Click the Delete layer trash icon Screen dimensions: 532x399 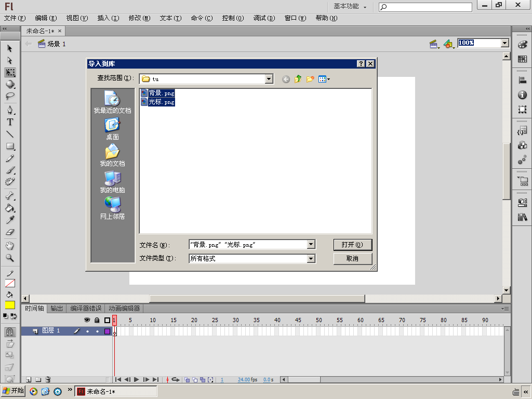pos(48,379)
